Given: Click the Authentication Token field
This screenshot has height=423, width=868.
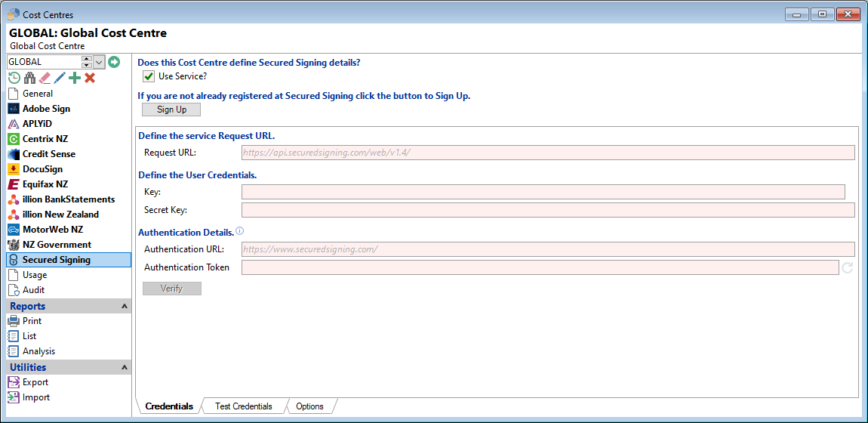Looking at the screenshot, I should (x=540, y=267).
